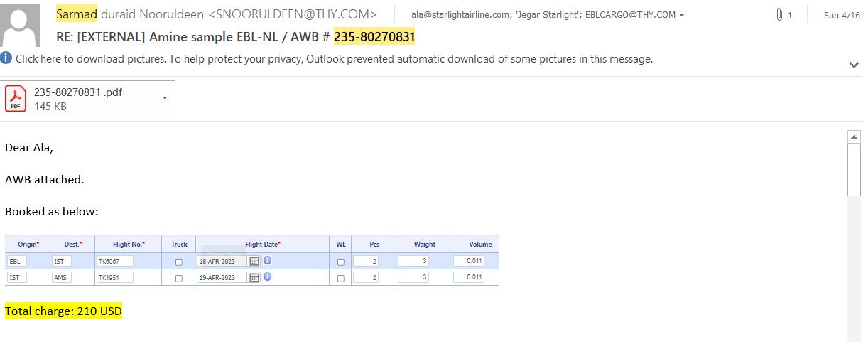Click the TK6067 flight number field
The image size is (868, 342).
pos(114,261)
